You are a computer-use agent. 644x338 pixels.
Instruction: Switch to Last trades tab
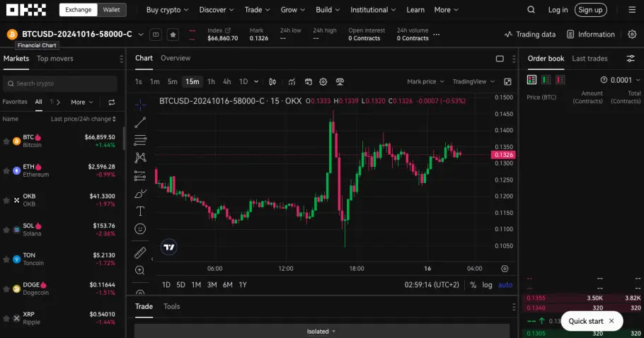tap(590, 59)
